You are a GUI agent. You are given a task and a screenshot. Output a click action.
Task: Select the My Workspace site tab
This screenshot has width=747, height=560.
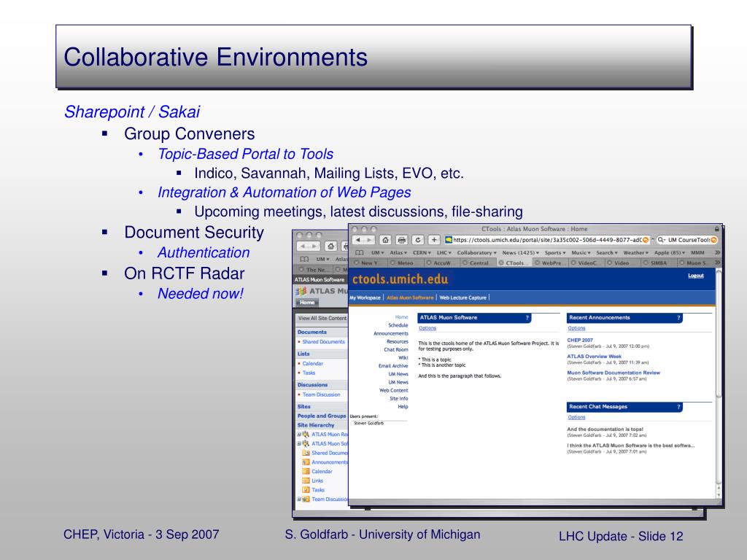pos(365,297)
